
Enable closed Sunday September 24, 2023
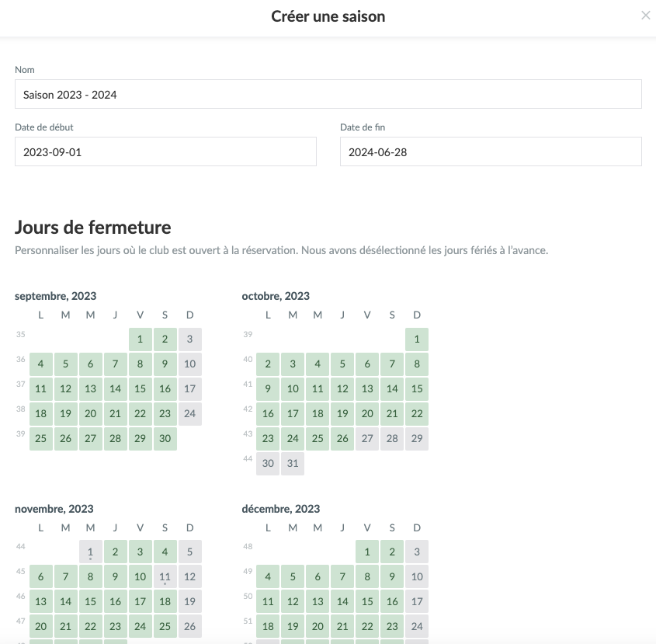click(x=189, y=413)
